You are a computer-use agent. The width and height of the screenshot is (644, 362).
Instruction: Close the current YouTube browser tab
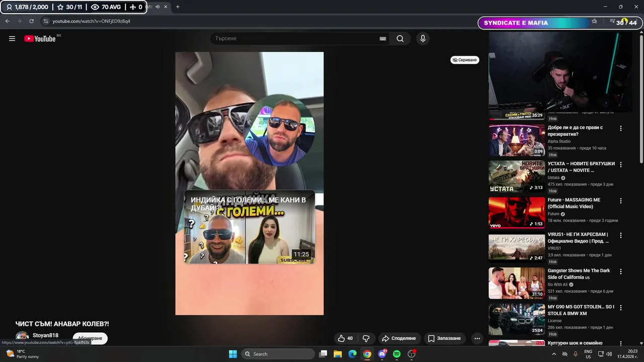tap(166, 7)
